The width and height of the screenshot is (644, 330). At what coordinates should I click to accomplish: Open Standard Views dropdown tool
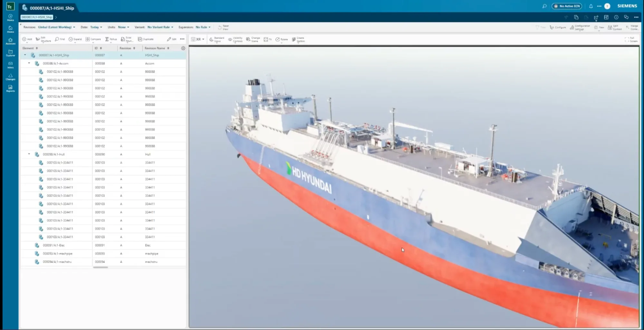[216, 39]
